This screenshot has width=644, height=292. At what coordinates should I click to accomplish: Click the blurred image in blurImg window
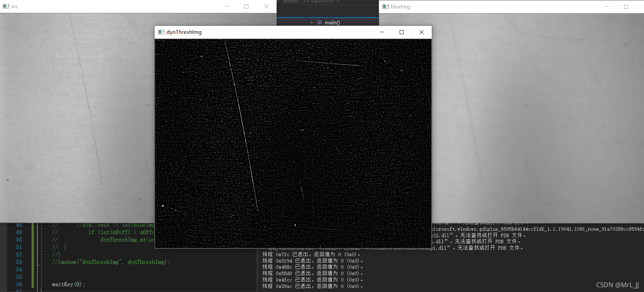(x=538, y=118)
